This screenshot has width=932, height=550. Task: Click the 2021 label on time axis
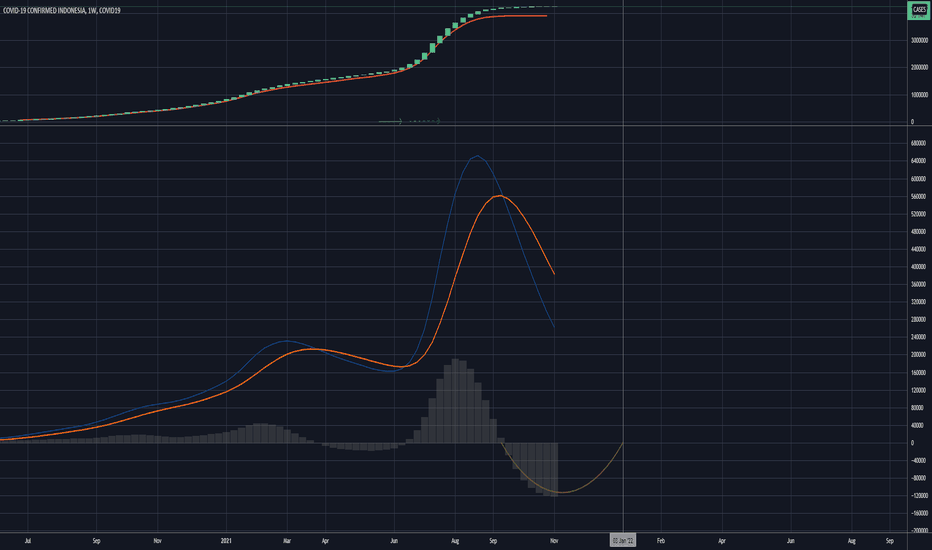coord(226,540)
